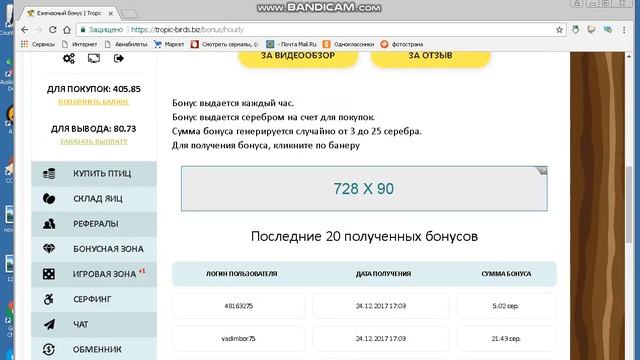
Task: Click the 'Заказать выплату' link
Action: (x=94, y=142)
